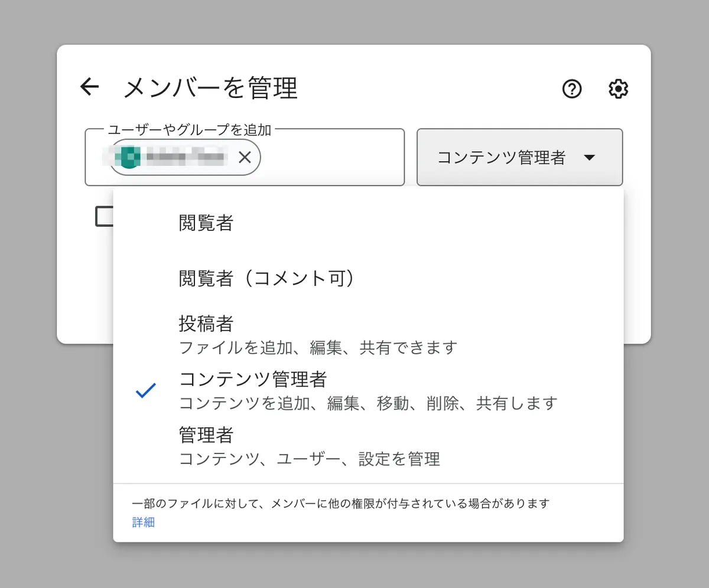This screenshot has width=709, height=588.
Task: Open the 詳細 link
Action: click(x=144, y=522)
